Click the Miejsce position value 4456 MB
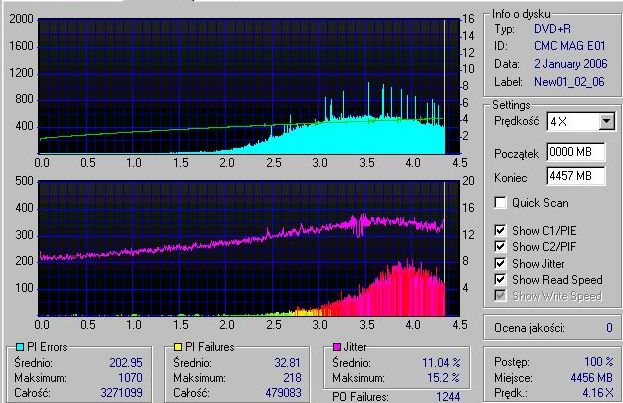 592,378
